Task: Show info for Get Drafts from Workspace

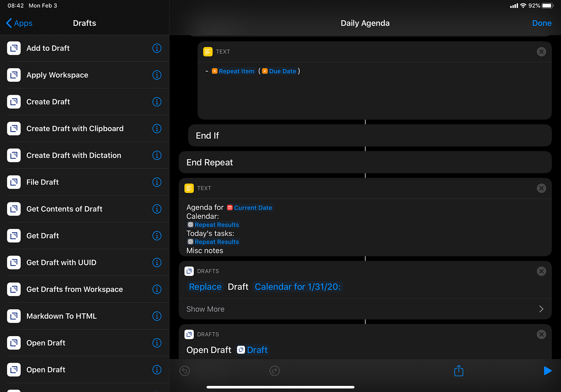Action: click(x=157, y=289)
